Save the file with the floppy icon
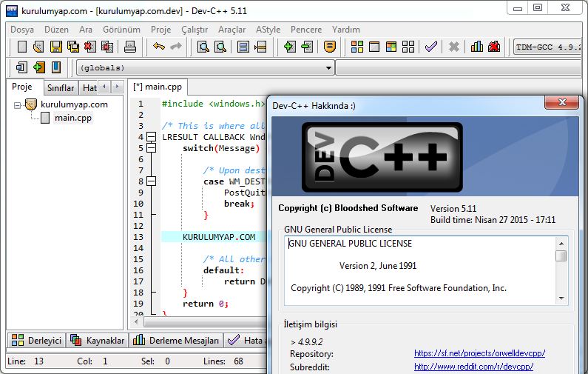The image size is (588, 374). [x=56, y=47]
